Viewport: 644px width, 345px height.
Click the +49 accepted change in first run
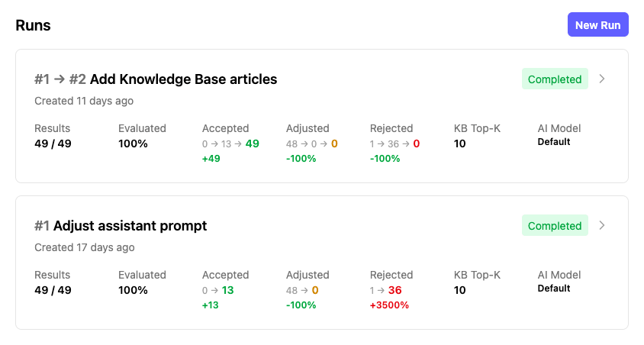(212, 159)
